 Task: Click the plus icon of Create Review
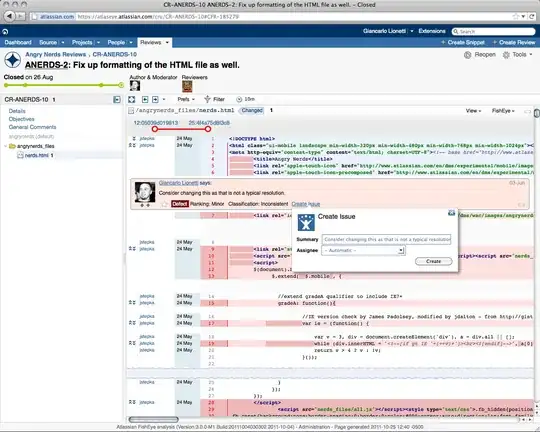coord(495,42)
